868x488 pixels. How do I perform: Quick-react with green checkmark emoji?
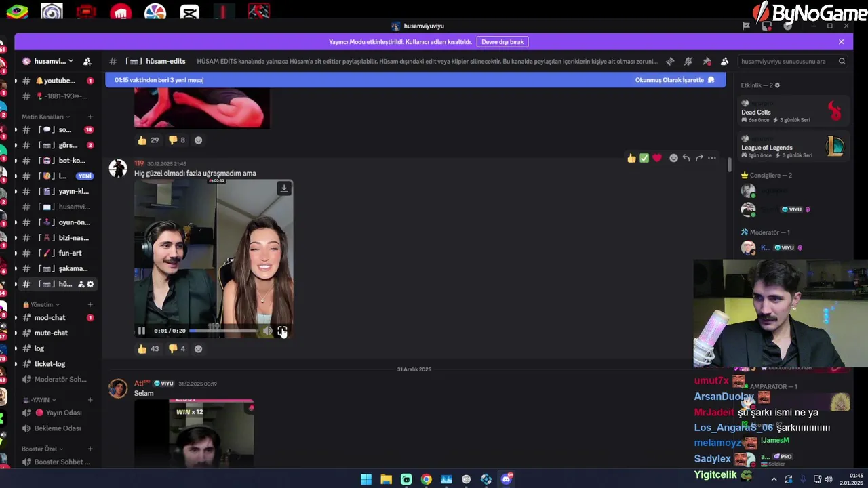644,158
